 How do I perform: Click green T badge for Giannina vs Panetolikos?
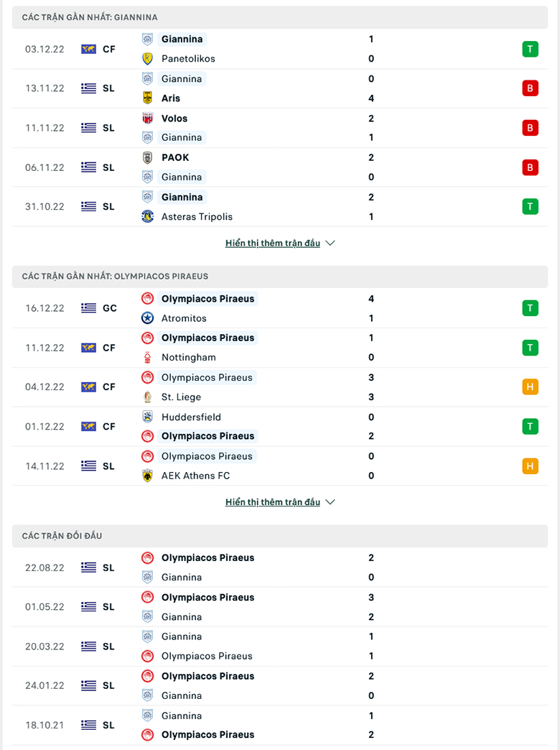click(530, 49)
